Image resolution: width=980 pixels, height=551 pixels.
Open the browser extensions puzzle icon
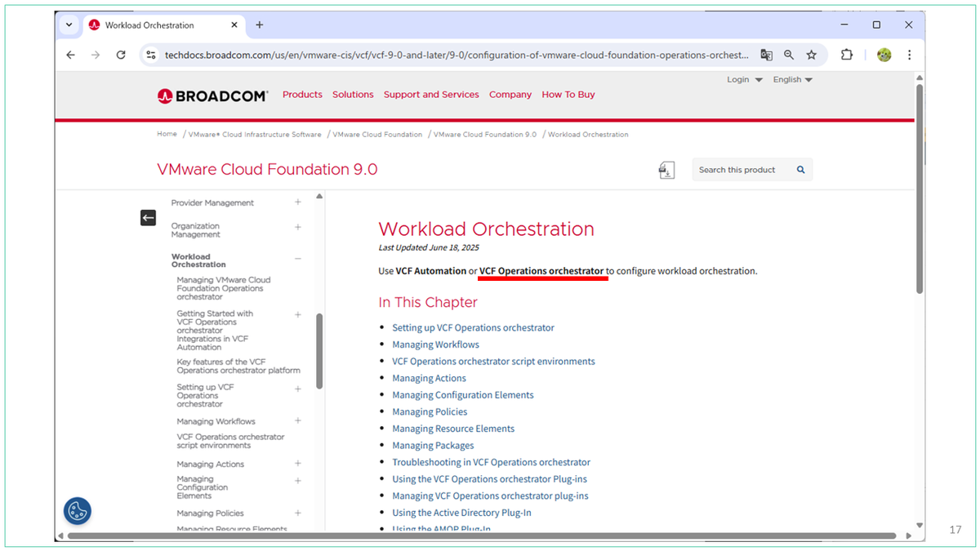(x=847, y=55)
